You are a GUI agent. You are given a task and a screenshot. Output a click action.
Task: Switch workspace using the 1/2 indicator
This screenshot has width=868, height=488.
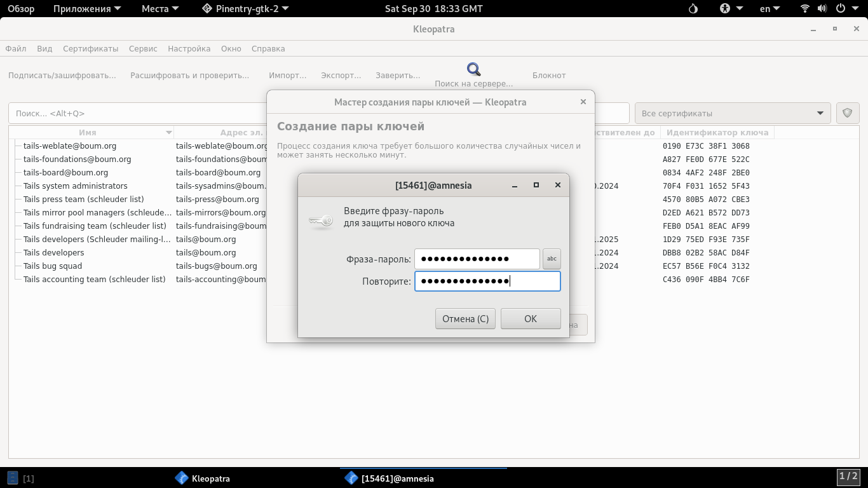pyautogui.click(x=848, y=477)
